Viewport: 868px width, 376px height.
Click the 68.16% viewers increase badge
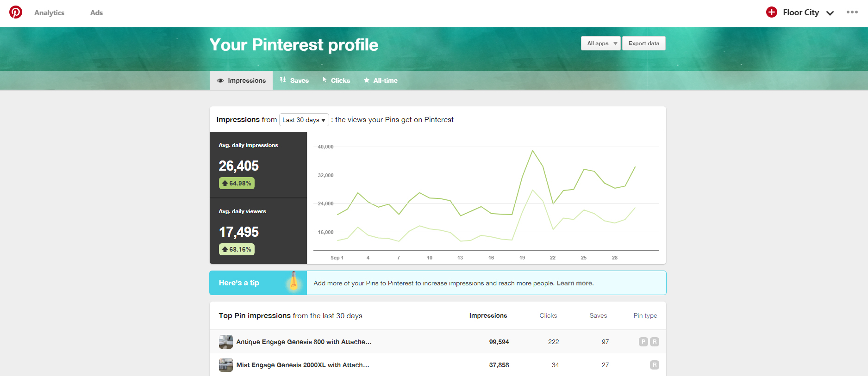coord(237,249)
